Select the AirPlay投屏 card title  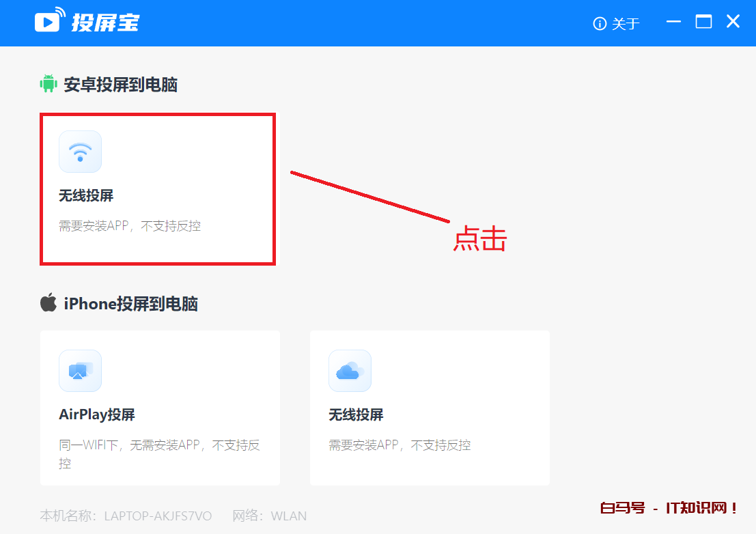point(97,414)
